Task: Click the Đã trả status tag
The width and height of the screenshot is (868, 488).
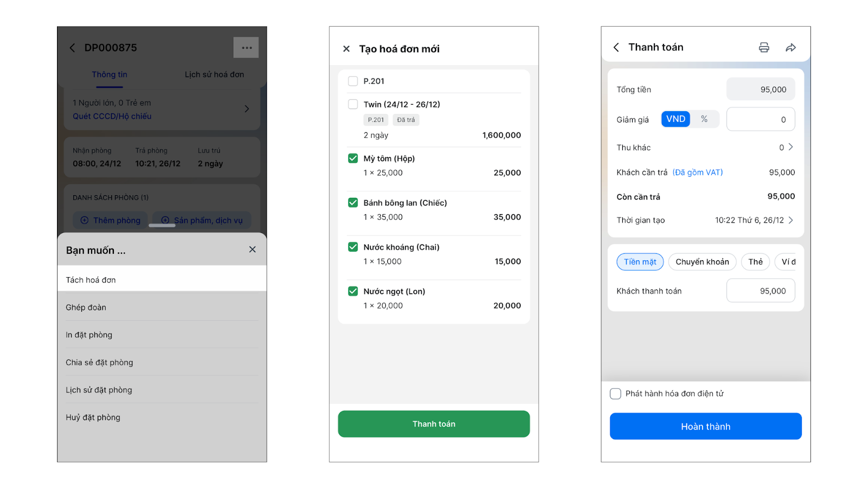Action: pyautogui.click(x=406, y=120)
